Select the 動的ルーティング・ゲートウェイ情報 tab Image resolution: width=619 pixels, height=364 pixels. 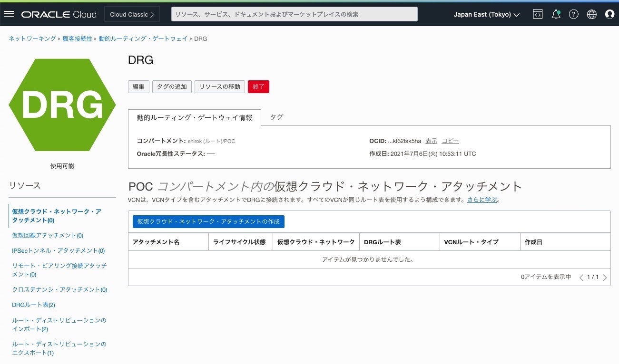[x=195, y=117]
